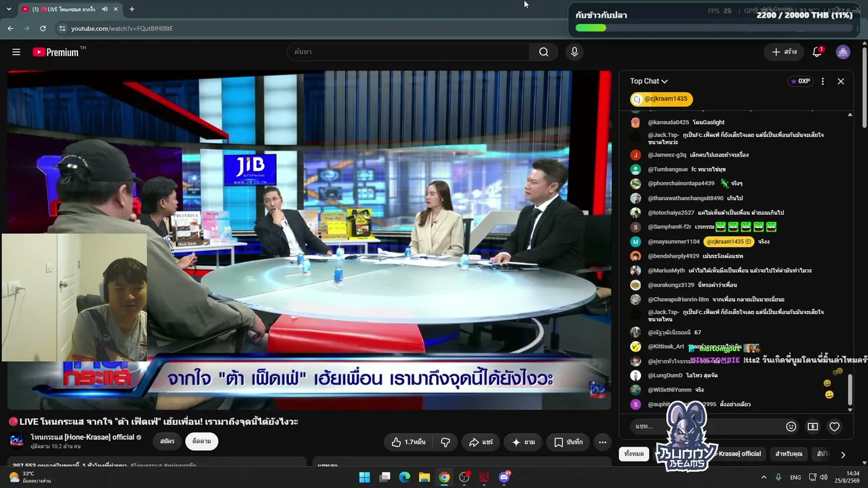Click the create (สร้าง) button
This screenshot has height=488, width=868.
[784, 52]
